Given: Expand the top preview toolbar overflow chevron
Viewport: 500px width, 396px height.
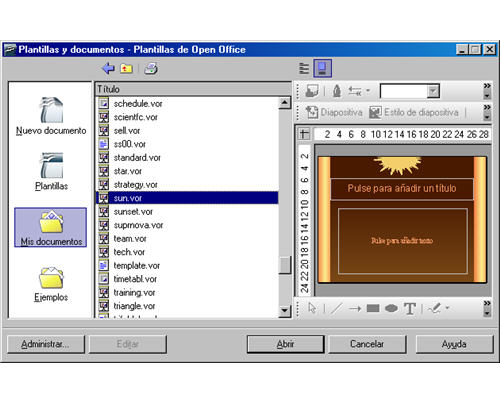Looking at the screenshot, I should (487, 91).
